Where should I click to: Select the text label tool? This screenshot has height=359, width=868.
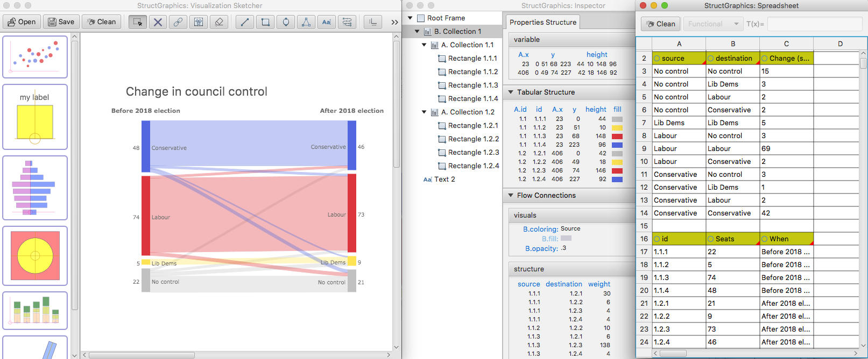click(x=326, y=22)
